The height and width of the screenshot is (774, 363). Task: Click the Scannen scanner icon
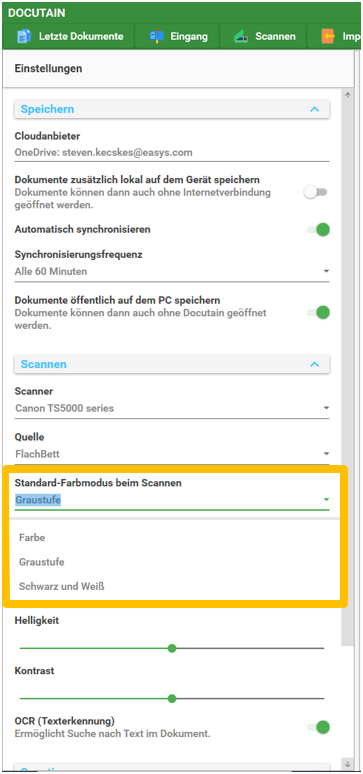[x=241, y=37]
